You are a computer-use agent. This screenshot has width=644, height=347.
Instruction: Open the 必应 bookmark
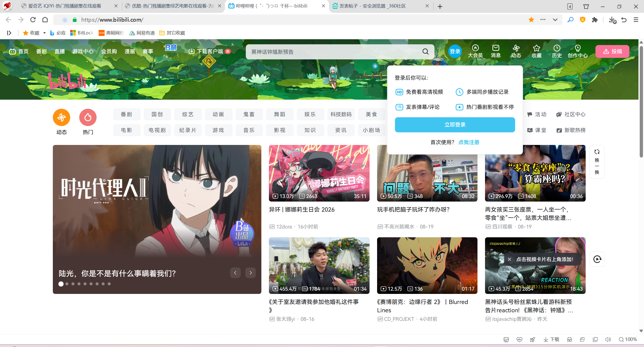click(x=58, y=33)
